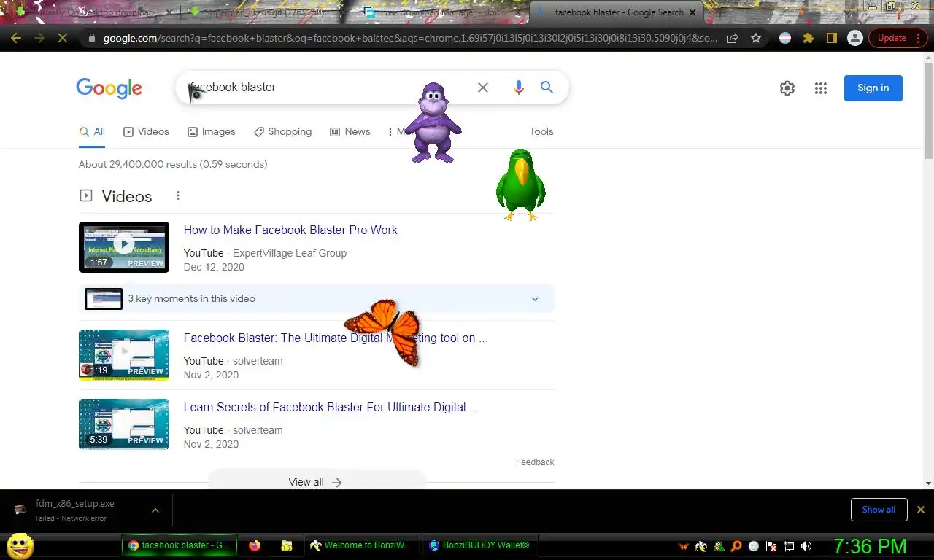Screen dimensions: 934x560
Task: Click the magnifier search button
Action: [547, 87]
